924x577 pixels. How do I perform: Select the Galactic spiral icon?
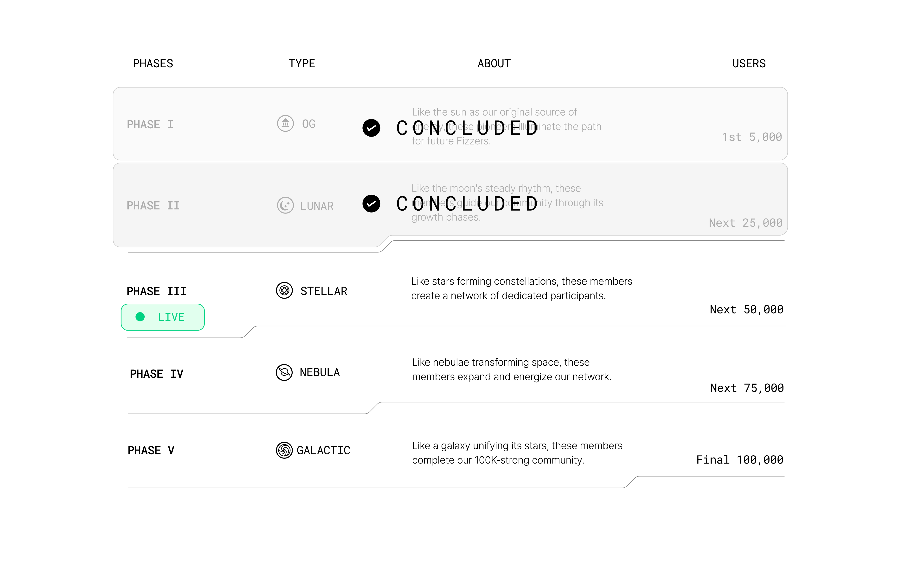click(x=284, y=450)
